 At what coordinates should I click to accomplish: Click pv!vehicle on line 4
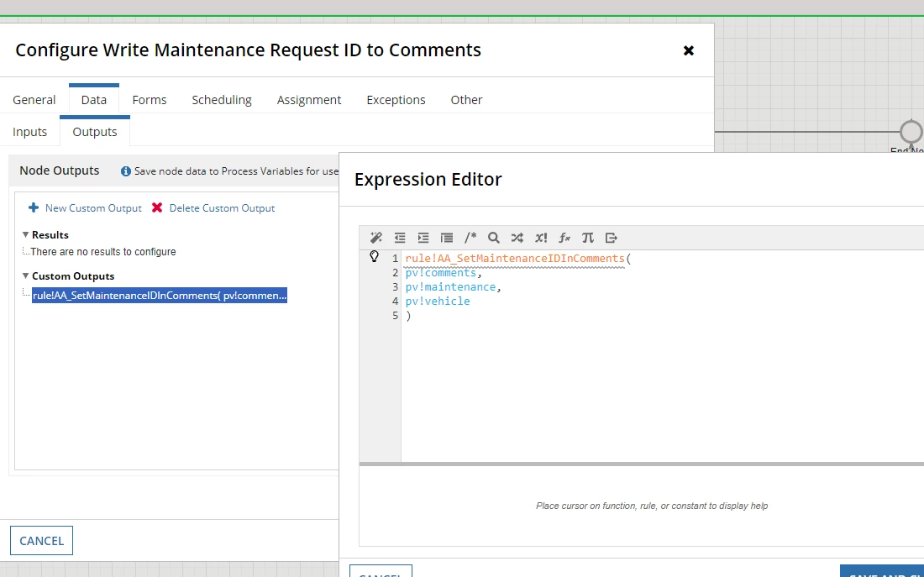(438, 302)
